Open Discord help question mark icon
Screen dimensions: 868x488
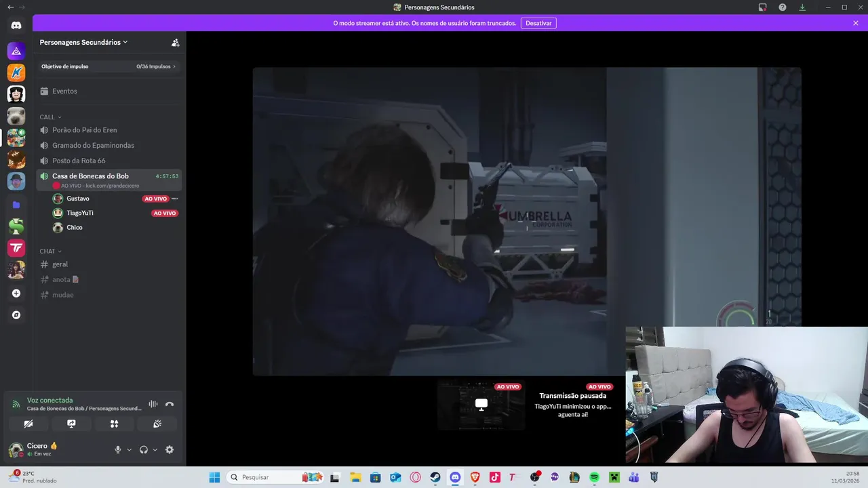[x=783, y=7]
